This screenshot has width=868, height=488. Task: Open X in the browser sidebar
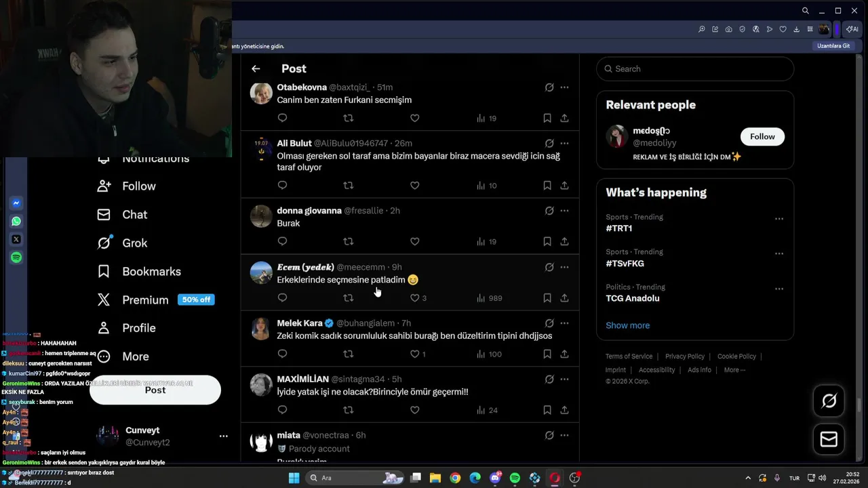coord(16,239)
